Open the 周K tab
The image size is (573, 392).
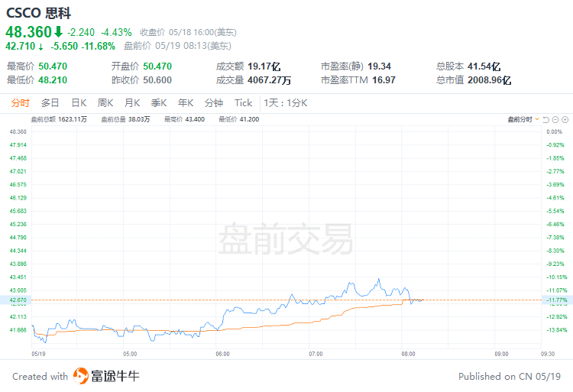105,103
